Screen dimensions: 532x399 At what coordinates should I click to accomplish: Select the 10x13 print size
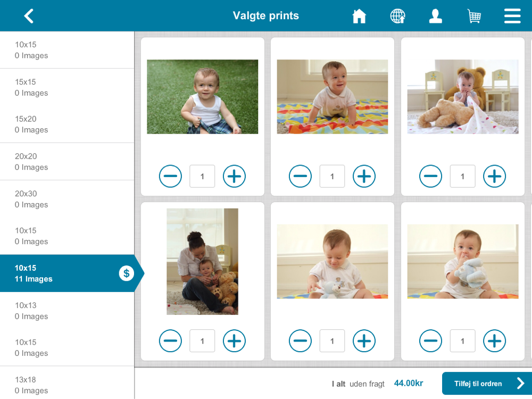67,311
